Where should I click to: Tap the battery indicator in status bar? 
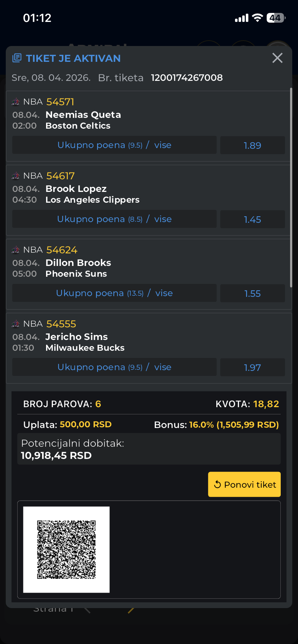point(276,18)
